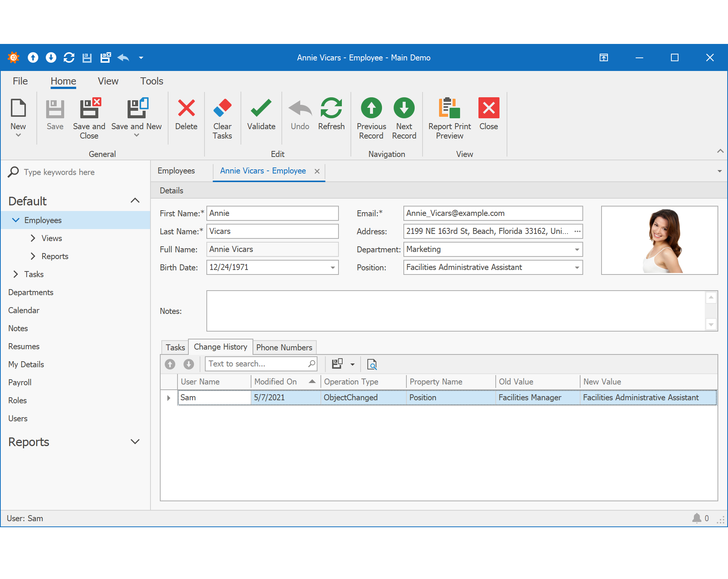Screen dimensions: 728x579
Task: Go to Next Record
Action: [404, 109]
